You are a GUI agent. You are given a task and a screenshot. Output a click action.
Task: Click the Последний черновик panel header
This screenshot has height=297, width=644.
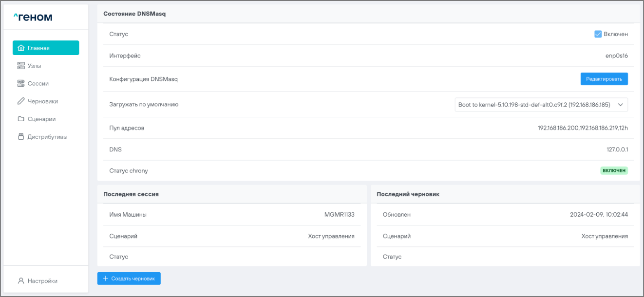click(408, 194)
